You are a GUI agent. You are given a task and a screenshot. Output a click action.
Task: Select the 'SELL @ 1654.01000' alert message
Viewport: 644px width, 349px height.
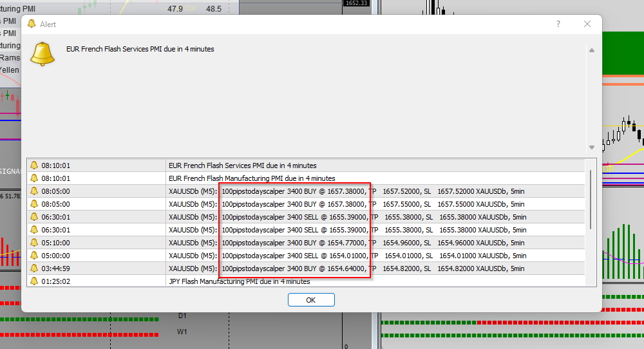[x=348, y=256]
